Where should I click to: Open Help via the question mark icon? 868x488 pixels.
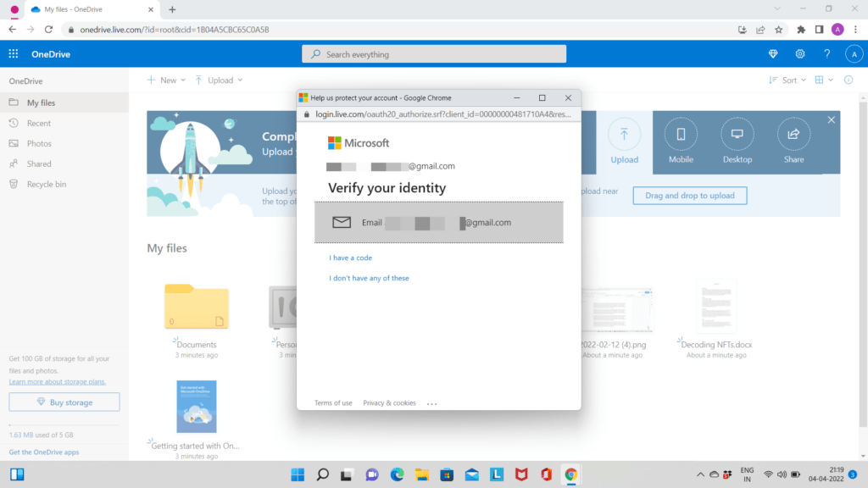coord(827,53)
